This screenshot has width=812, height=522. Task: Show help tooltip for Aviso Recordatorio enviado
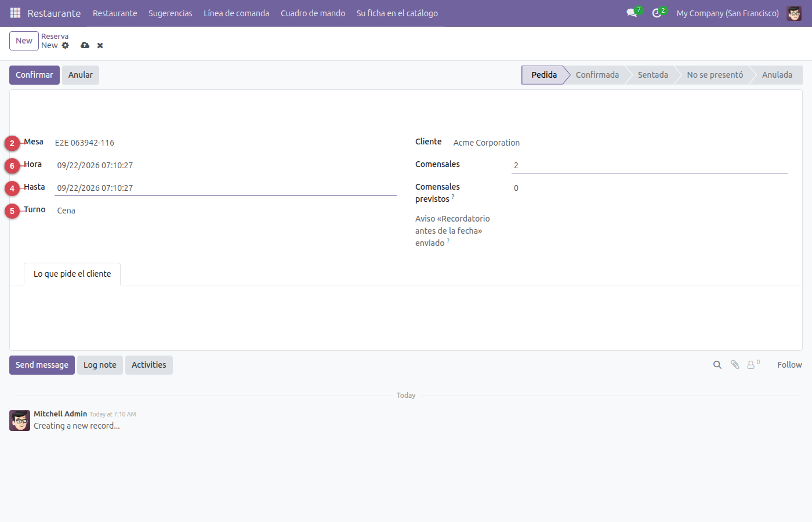[448, 241]
